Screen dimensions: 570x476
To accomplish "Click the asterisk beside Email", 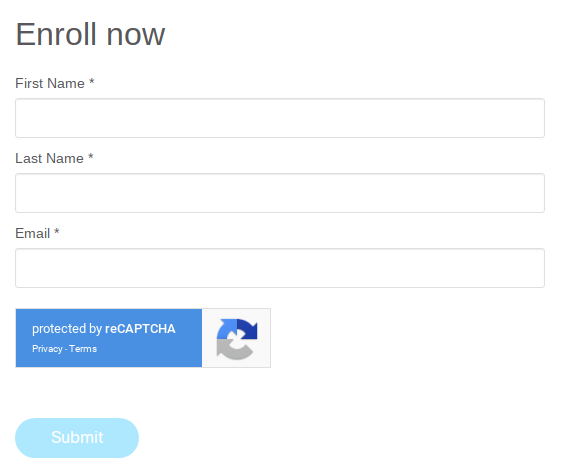I will 56,231.
